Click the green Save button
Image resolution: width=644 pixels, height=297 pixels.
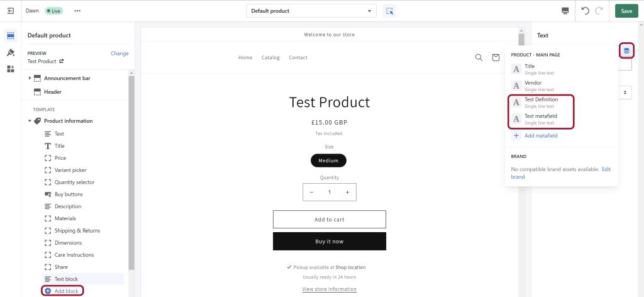626,11
